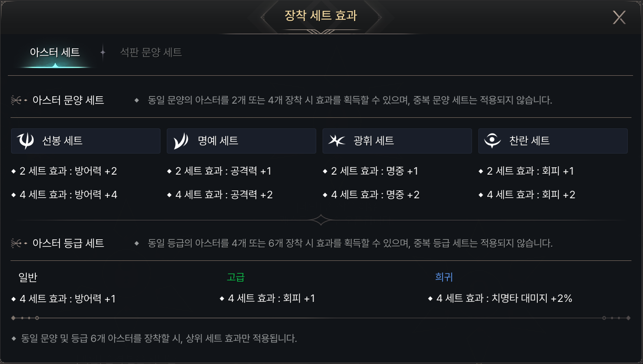The height and width of the screenshot is (364, 643).
Task: Switch to the 석판 문양 세트 tab
Action: pos(151,52)
